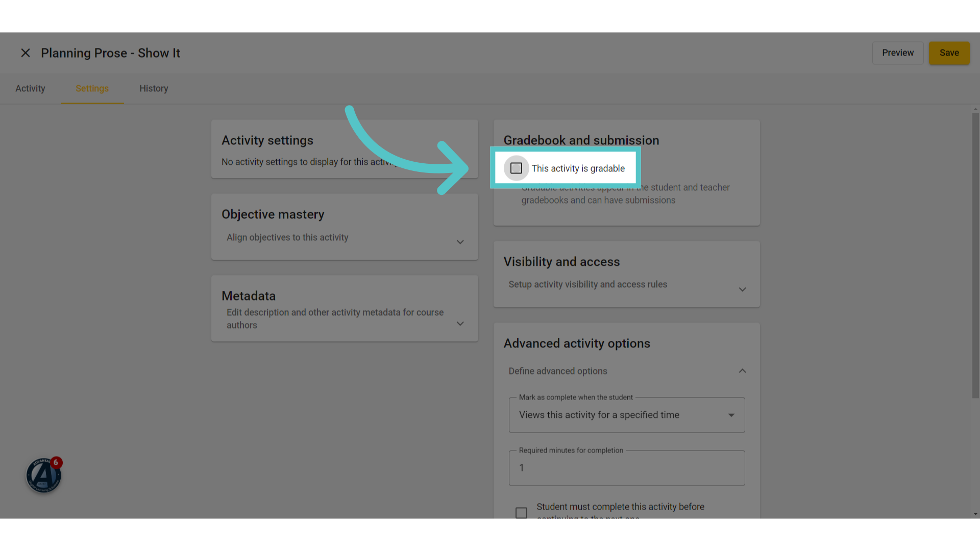Click the 'Advanced activity options' heading

[577, 343]
